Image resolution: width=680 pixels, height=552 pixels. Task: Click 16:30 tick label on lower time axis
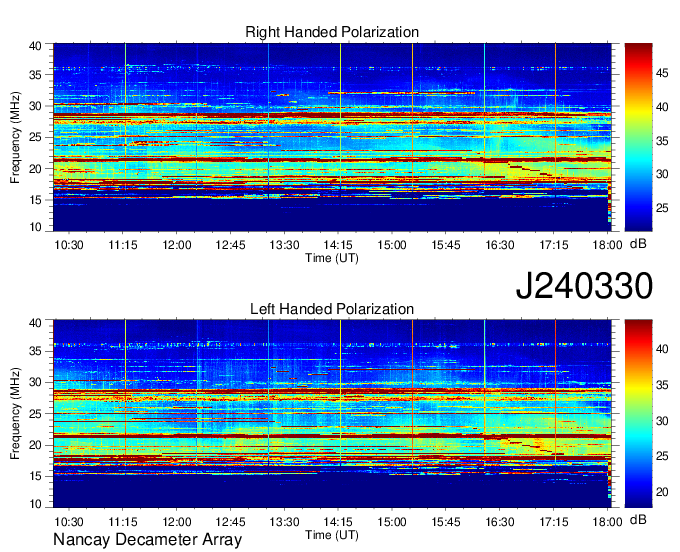tap(500, 522)
